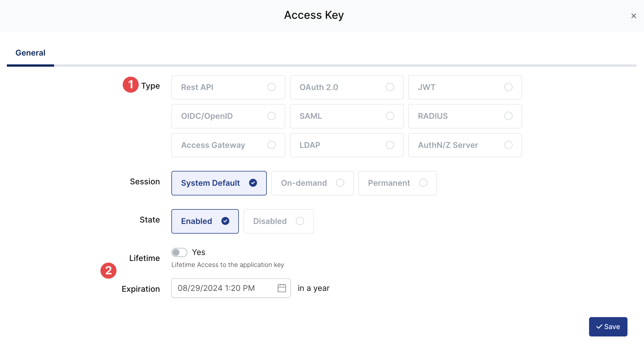This screenshot has height=351, width=644.
Task: Select SAML type option
Action: (346, 116)
